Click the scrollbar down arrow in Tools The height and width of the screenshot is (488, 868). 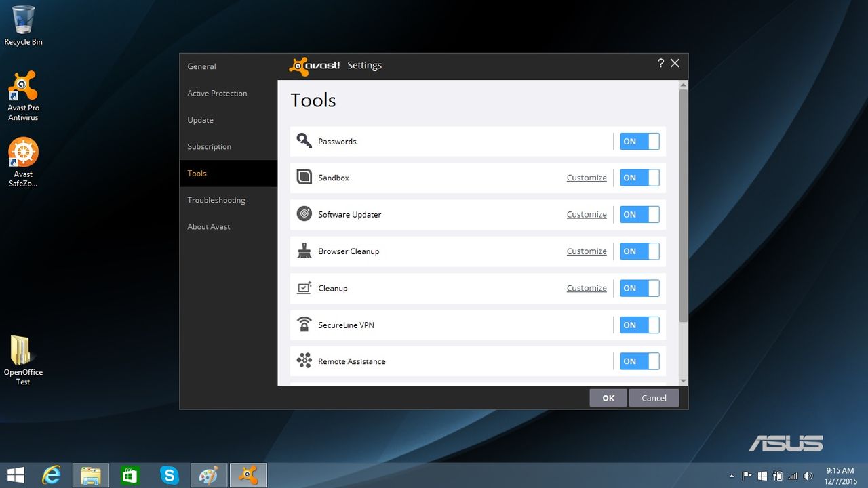point(683,381)
